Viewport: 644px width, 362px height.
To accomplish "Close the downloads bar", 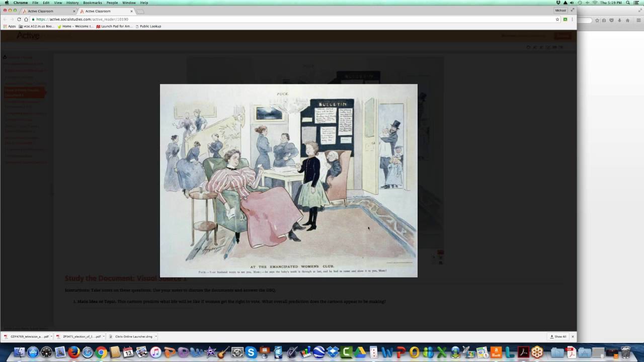I will (x=573, y=336).
